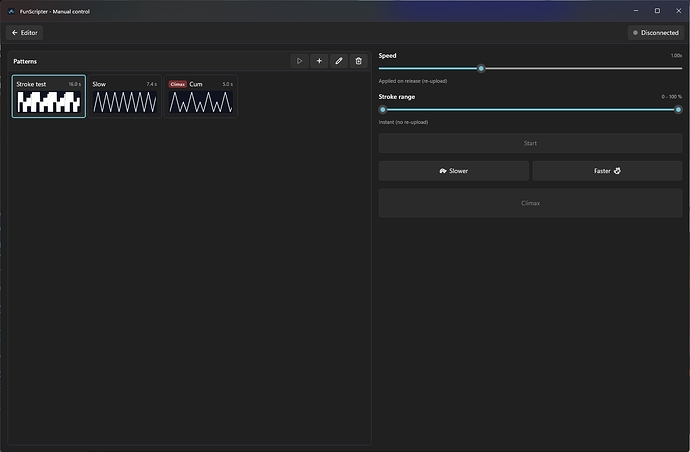
Task: Click the Speed slider handle
Action: 481,68
